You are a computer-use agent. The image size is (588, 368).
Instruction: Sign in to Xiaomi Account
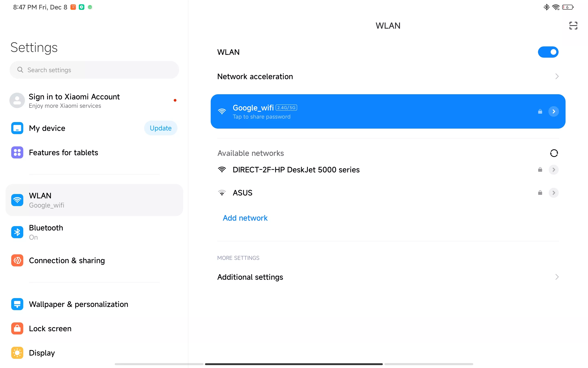(94, 100)
